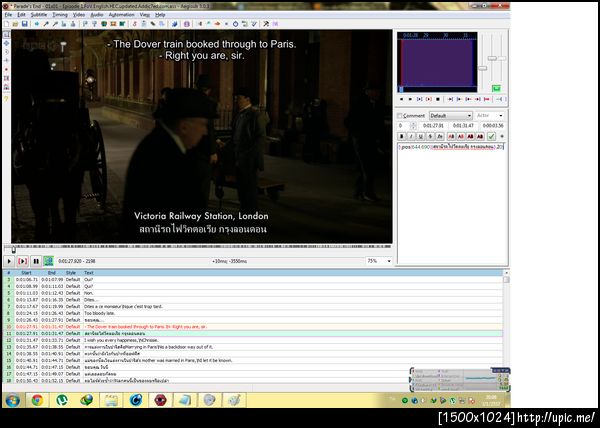Click the shadow color AB button
Viewport: 600px width, 428px height.
tap(480, 136)
